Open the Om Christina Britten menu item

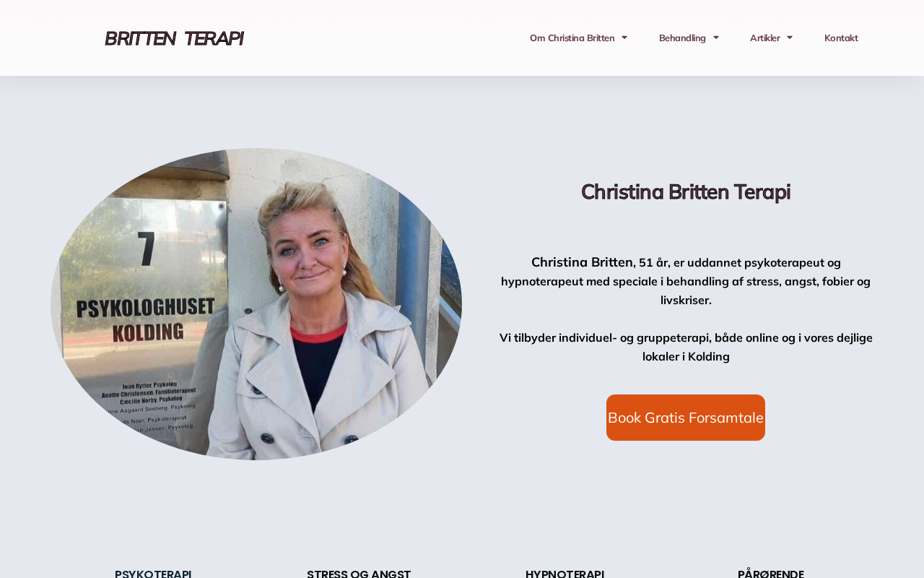(572, 38)
